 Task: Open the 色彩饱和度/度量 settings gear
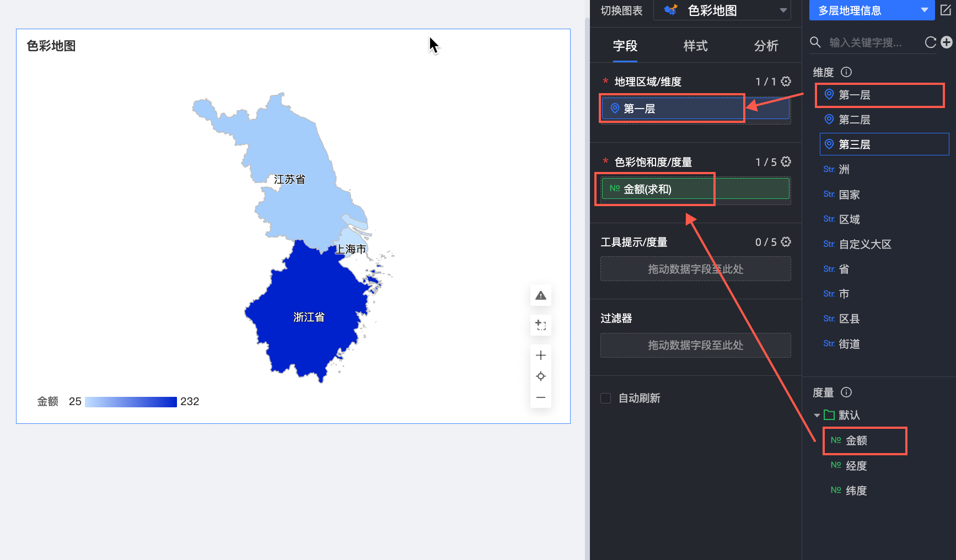click(786, 161)
